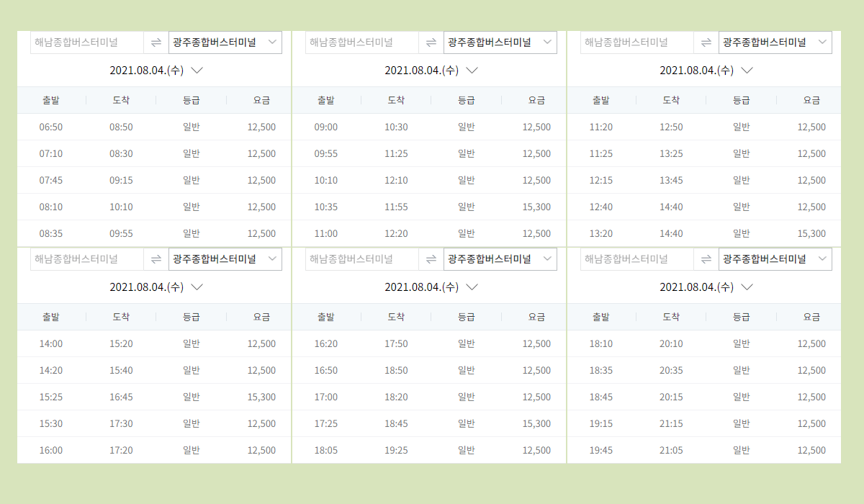864x504 pixels.
Task: Click the 12,500 fare in the 17:00 row
Action: tap(536, 397)
